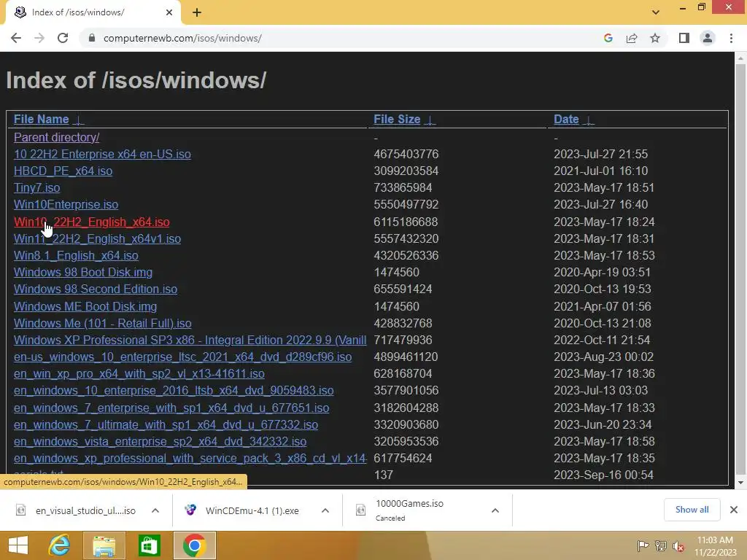Open File Explorer from taskbar
Image resolution: width=747 pixels, height=560 pixels.
104,545
